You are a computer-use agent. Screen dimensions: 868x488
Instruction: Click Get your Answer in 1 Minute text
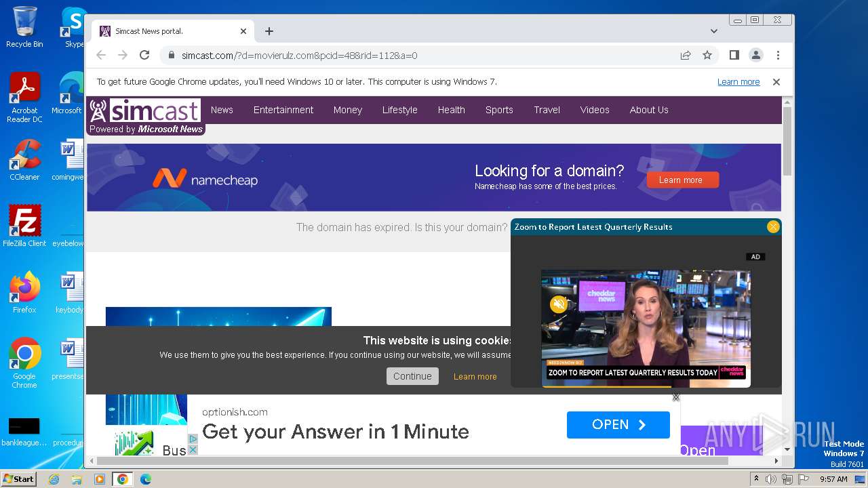[336, 432]
